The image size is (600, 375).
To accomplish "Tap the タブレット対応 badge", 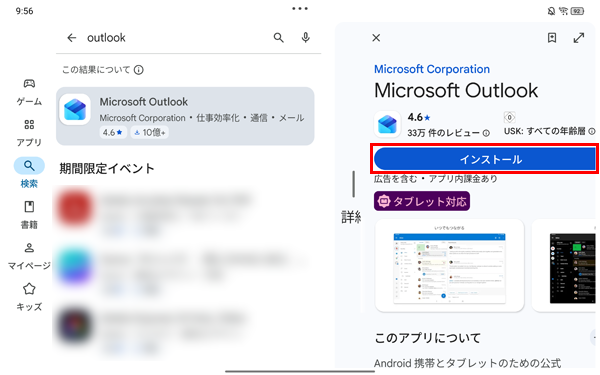I will tap(422, 201).
